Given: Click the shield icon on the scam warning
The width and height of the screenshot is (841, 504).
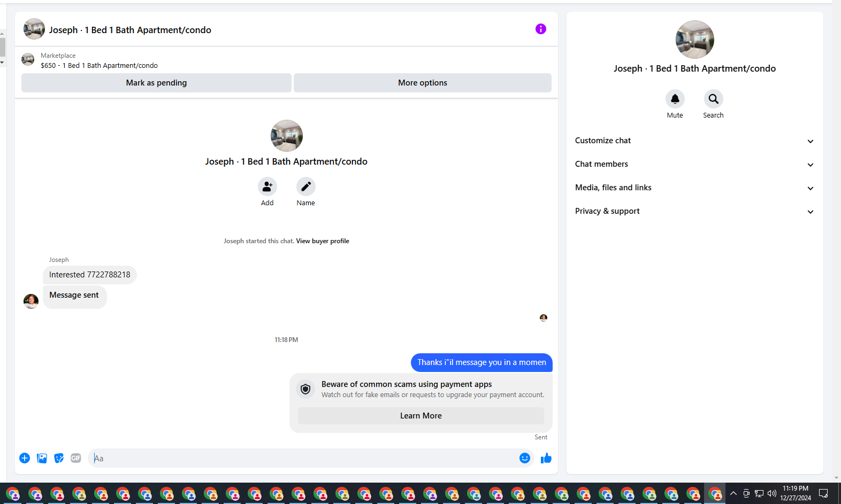Looking at the screenshot, I should pyautogui.click(x=305, y=389).
